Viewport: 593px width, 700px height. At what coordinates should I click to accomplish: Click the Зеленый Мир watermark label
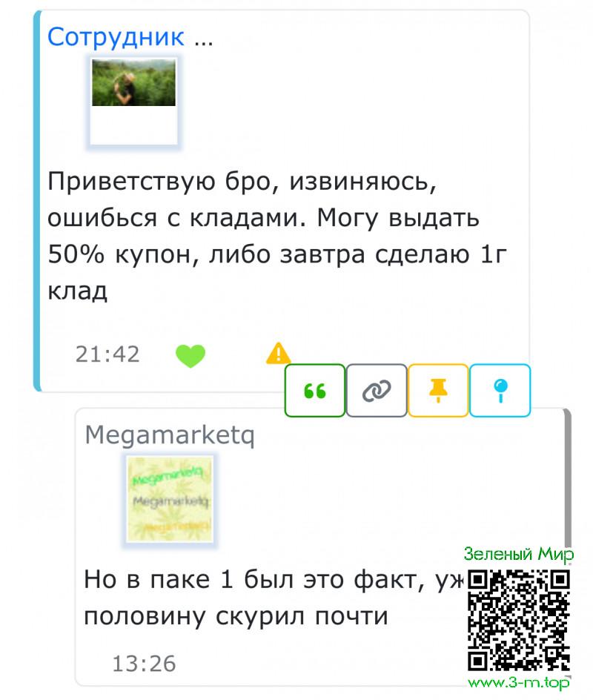519,554
